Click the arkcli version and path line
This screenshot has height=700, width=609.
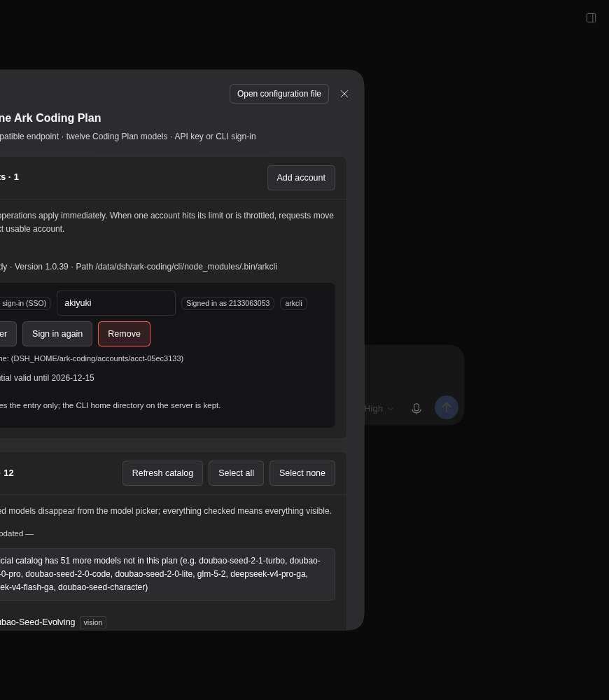[x=139, y=267]
